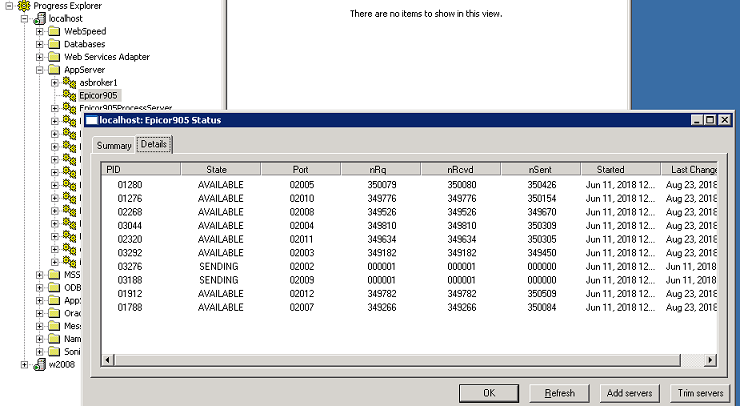Expand the MSS folder node
The width and height of the screenshot is (740, 406).
coord(40,275)
